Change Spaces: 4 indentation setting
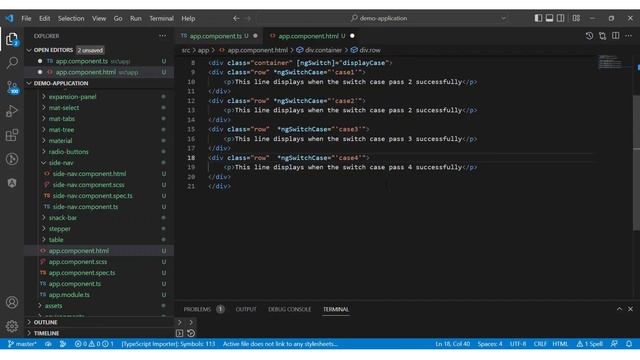This screenshot has height=360, width=640. [x=490, y=344]
